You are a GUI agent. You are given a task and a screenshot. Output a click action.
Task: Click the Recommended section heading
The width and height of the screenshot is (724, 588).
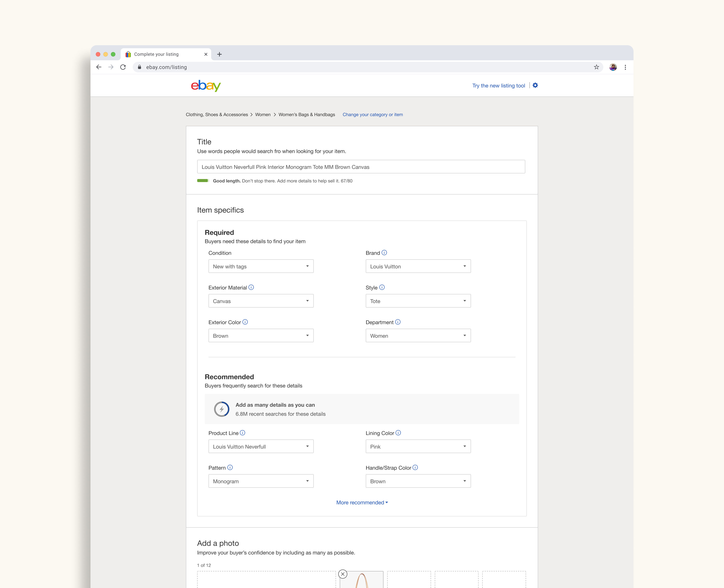point(229,377)
